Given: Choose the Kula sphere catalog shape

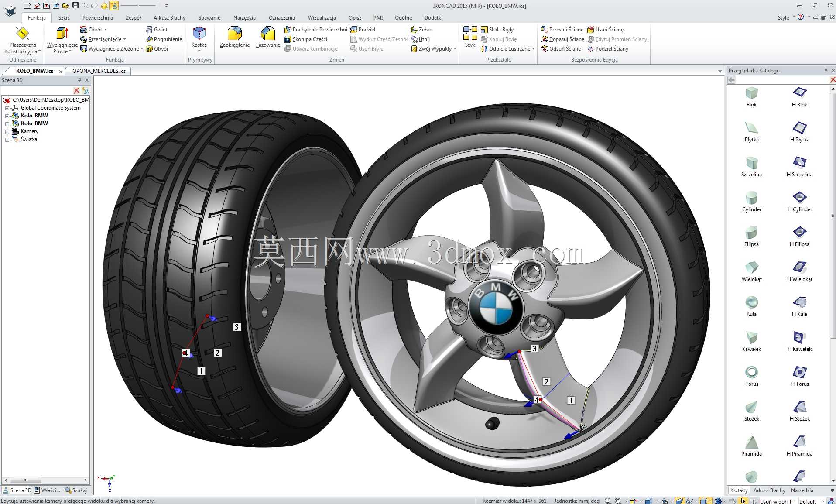Looking at the screenshot, I should pos(751,306).
